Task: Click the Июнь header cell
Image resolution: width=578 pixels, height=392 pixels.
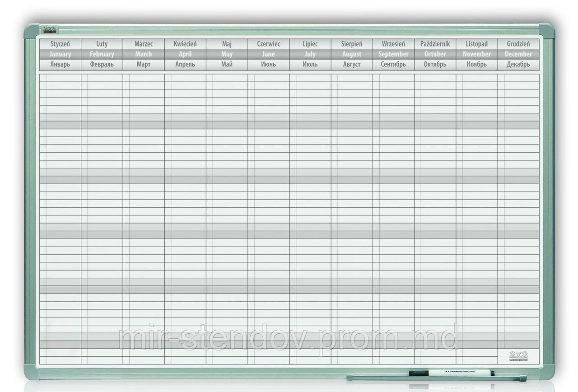Action: tap(268, 65)
